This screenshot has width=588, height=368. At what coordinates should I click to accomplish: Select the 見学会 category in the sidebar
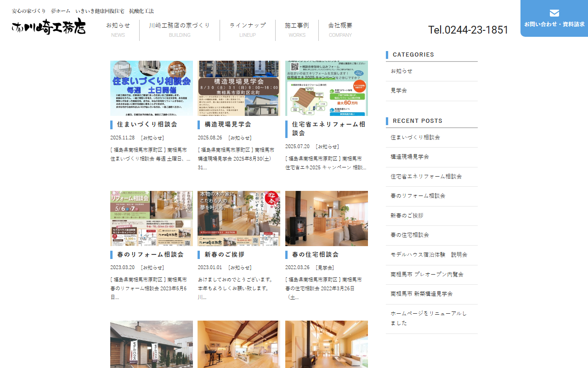coord(432,91)
